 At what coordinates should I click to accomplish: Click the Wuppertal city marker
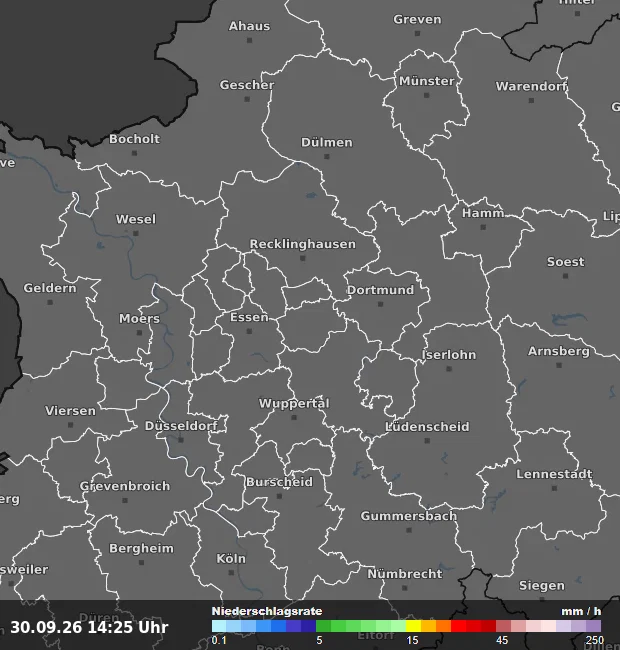click(294, 417)
